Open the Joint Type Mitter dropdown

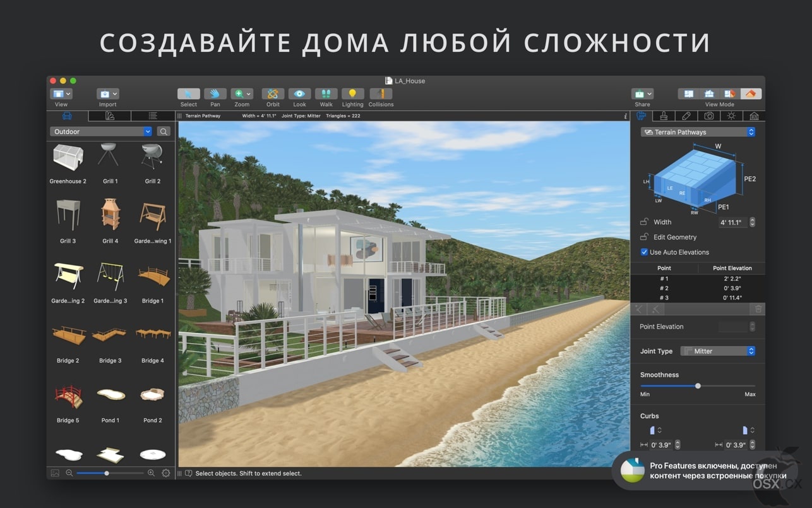click(x=719, y=351)
